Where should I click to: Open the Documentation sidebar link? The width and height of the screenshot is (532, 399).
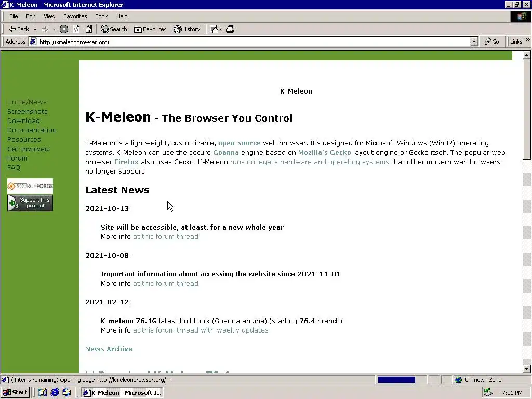click(x=32, y=130)
